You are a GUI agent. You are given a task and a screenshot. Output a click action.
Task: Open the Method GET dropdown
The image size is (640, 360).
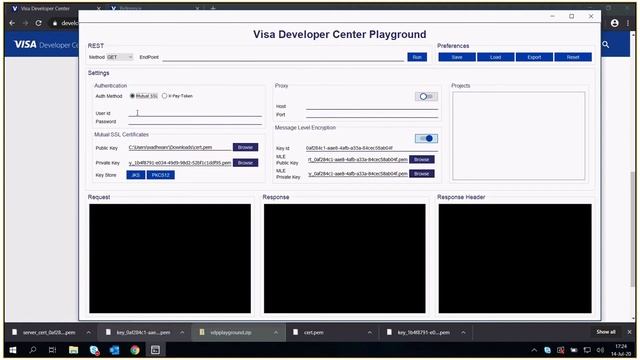tap(120, 57)
